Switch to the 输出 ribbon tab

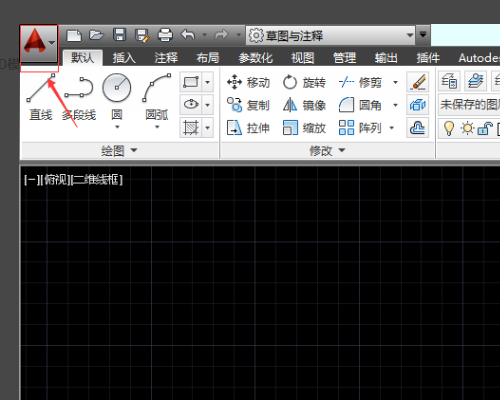pos(386,58)
